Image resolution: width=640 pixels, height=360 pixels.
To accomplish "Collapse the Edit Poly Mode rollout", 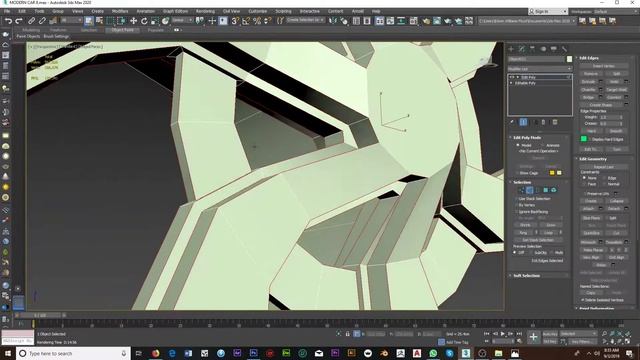I will point(527,138).
